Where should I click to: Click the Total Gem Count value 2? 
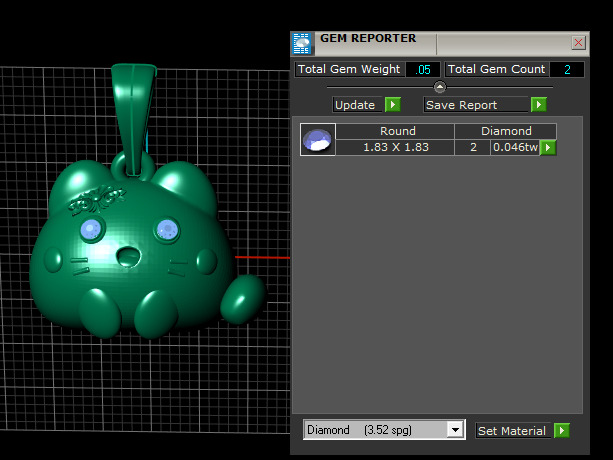click(x=567, y=70)
